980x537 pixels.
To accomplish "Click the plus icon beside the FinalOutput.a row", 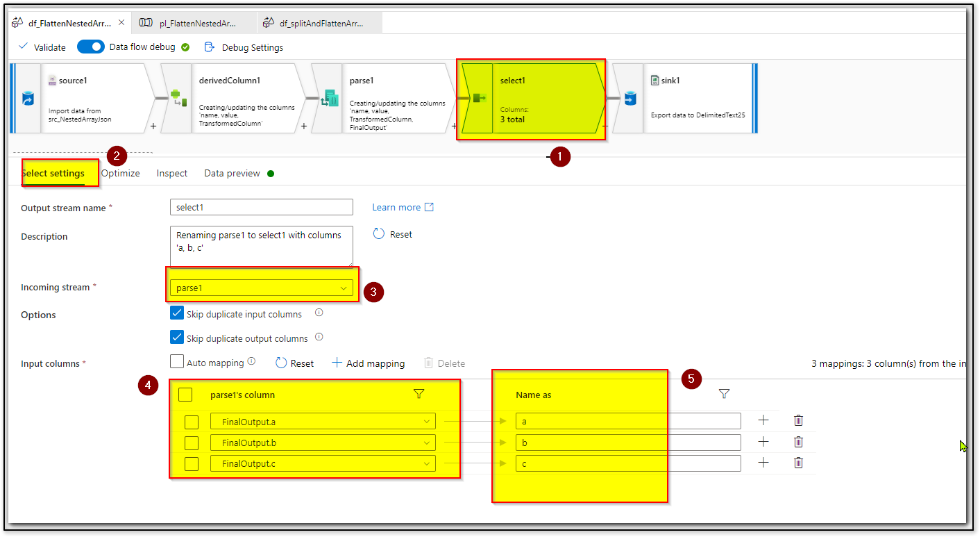I will click(x=763, y=420).
